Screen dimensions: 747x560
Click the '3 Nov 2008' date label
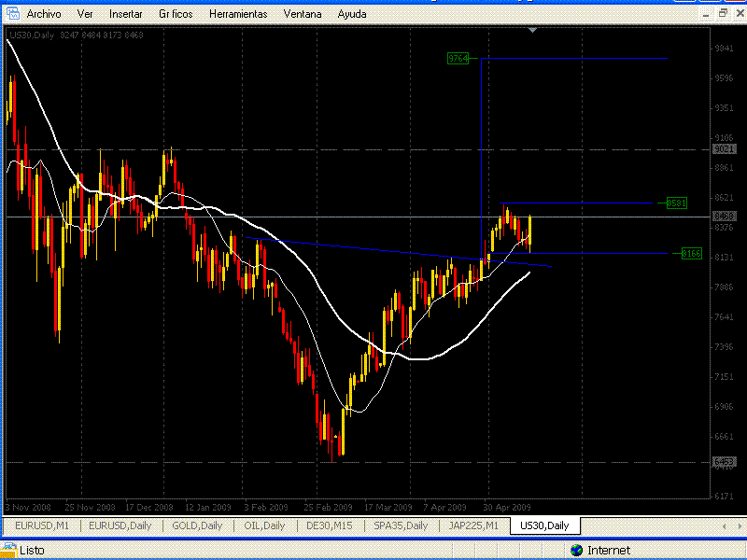tap(28, 507)
